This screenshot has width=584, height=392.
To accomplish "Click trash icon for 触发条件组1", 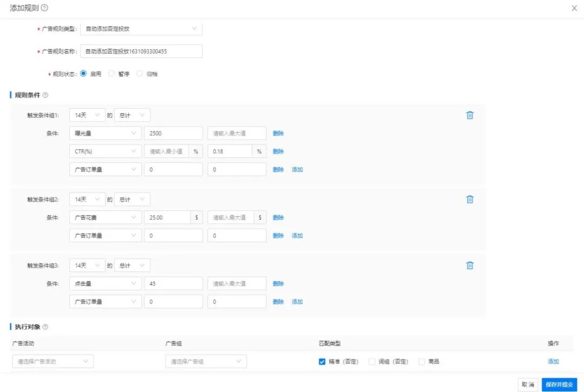I will coord(470,115).
